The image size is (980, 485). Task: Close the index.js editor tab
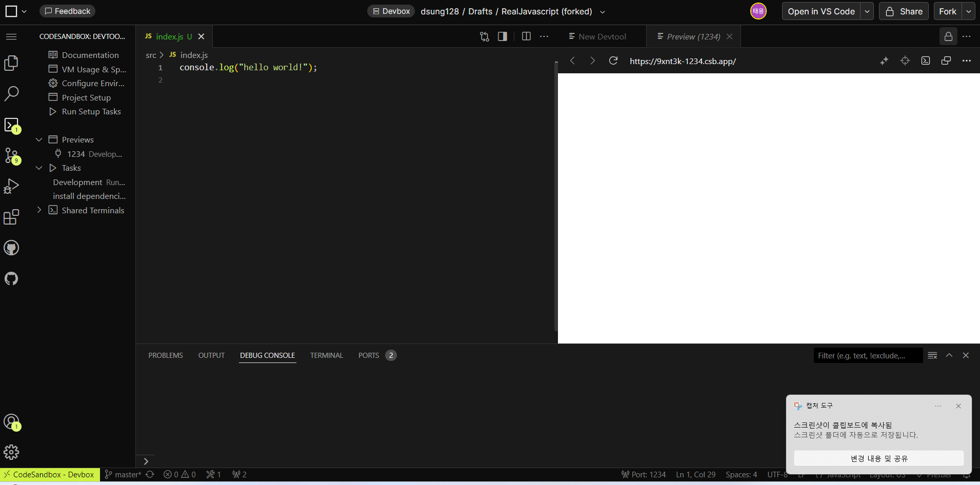(202, 36)
